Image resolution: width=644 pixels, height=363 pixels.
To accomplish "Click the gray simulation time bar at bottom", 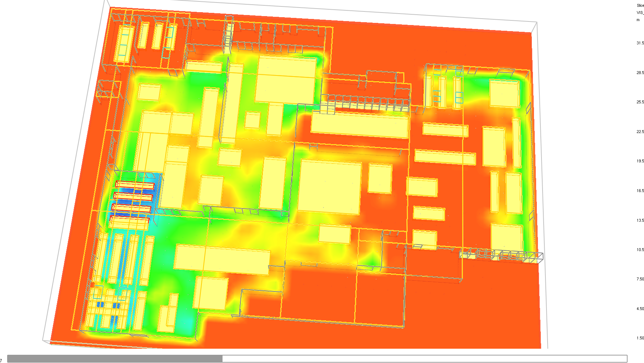I will click(x=317, y=359).
